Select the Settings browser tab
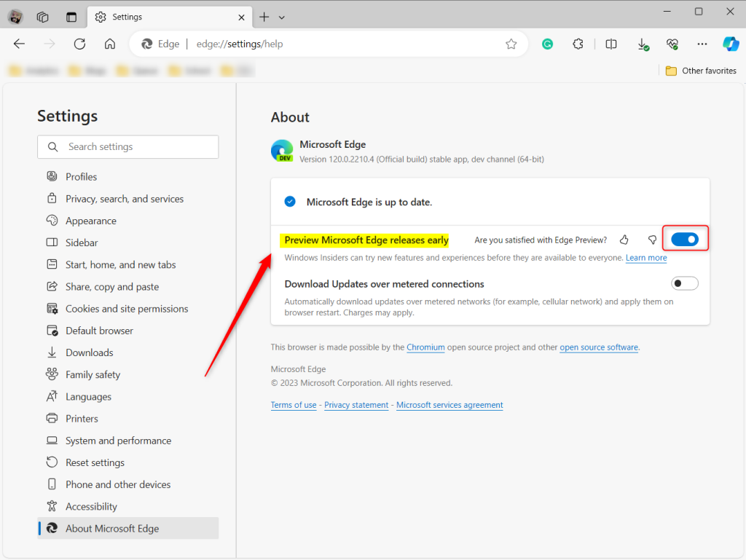The image size is (746, 560). (x=170, y=17)
